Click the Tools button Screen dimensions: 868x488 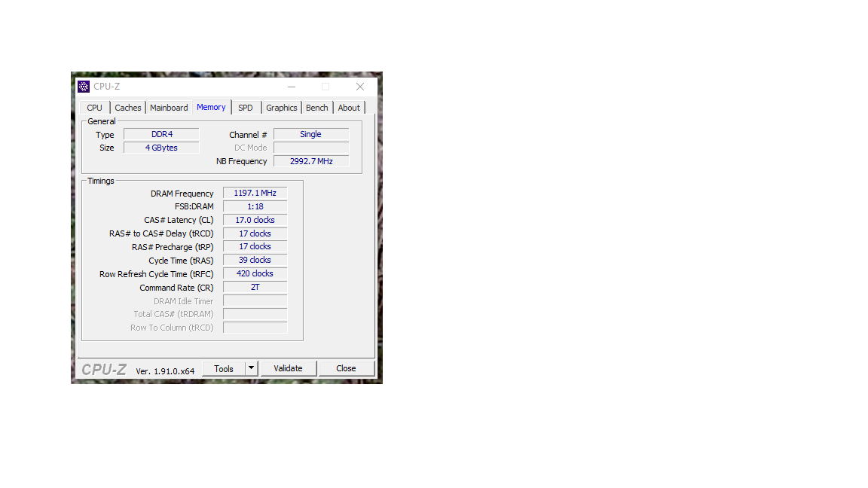coord(224,368)
